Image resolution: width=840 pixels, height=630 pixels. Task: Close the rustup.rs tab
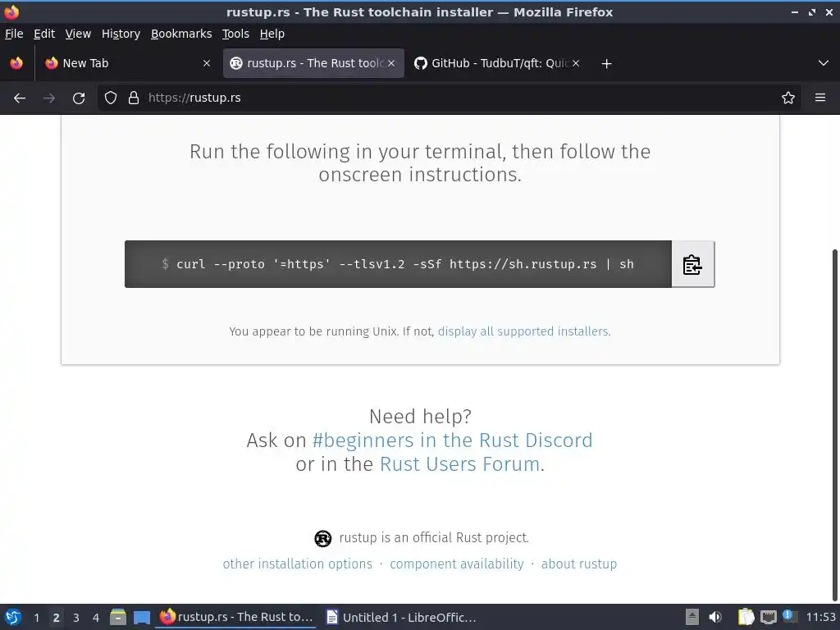(x=391, y=63)
